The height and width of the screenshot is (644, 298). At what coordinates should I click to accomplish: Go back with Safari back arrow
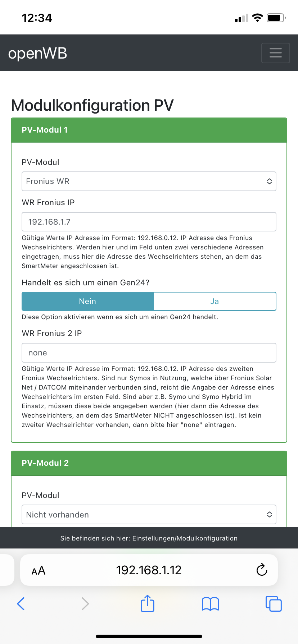pos(21,604)
